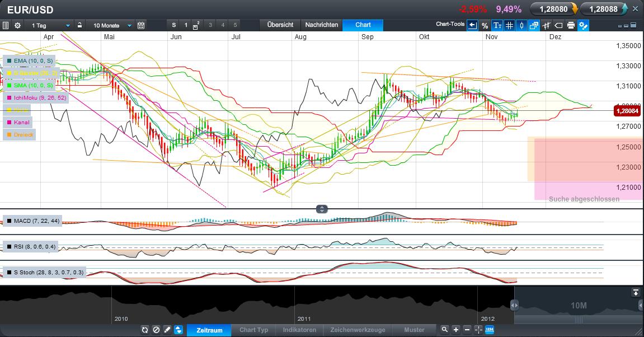Click the IchiMoku (9, 26, 52) legend entry

(x=36, y=98)
